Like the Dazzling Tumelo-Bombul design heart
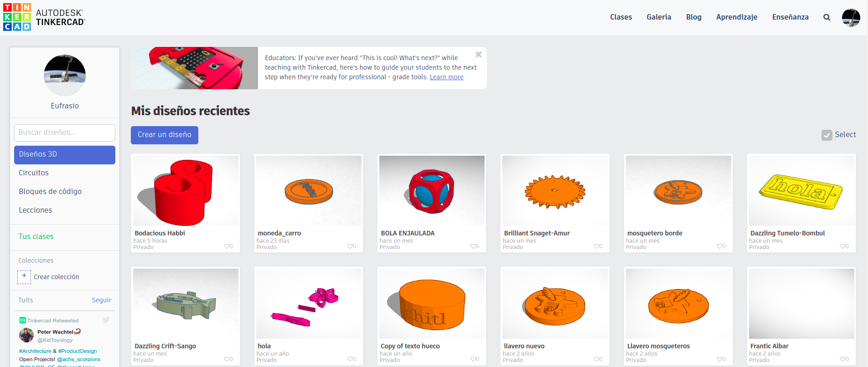The width and height of the screenshot is (868, 367). (x=842, y=246)
